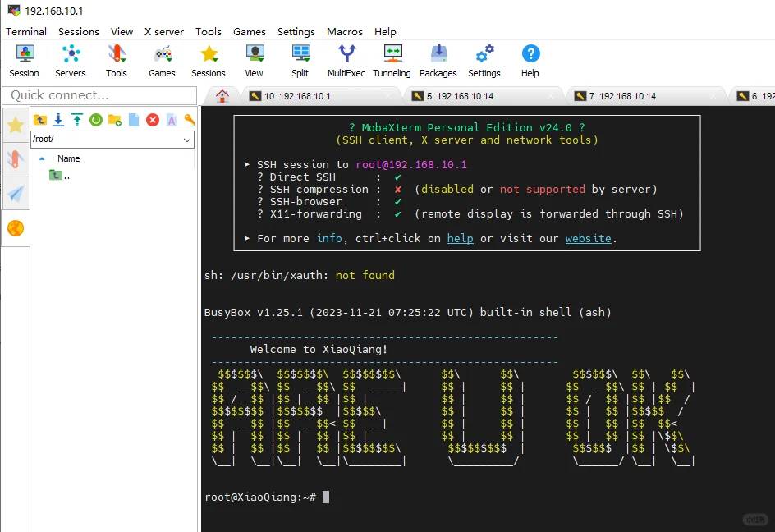Viewport: 775px width, 532px height.
Task: Click the purple A rename icon in SFTP toolbar
Action: point(172,120)
